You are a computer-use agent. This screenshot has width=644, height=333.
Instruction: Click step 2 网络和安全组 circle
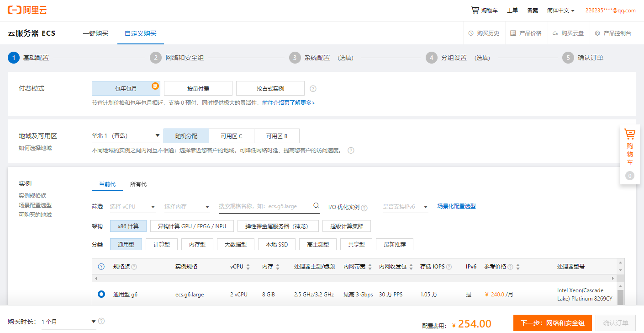156,58
